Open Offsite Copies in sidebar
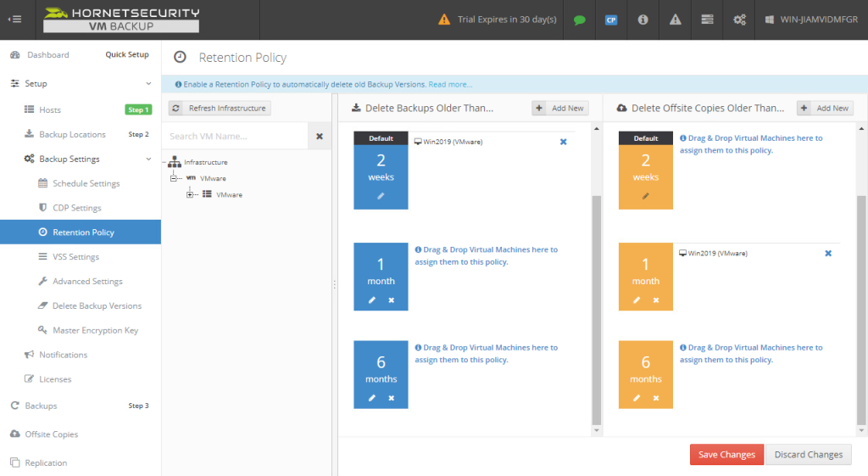The height and width of the screenshot is (476, 868). pyautogui.click(x=51, y=434)
